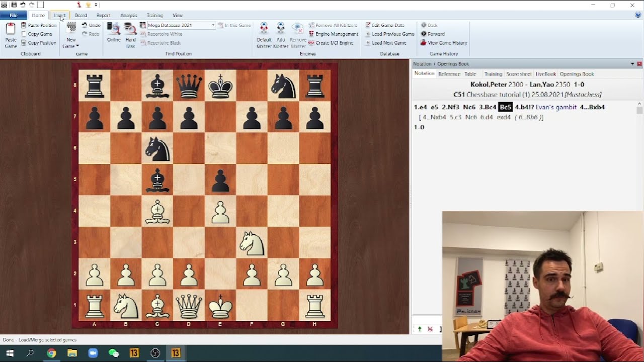The height and width of the screenshot is (362, 644).
Task: Open Chrome from the taskbar
Action: click(51, 353)
